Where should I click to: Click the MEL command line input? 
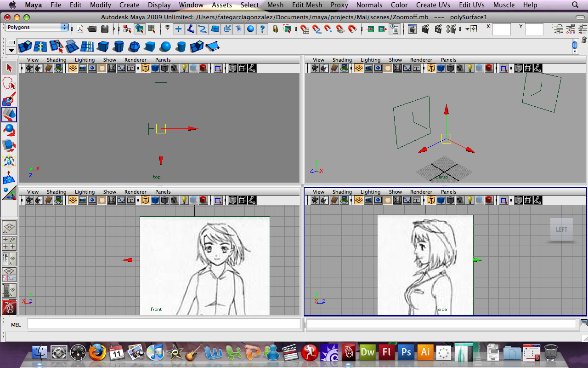point(164,324)
